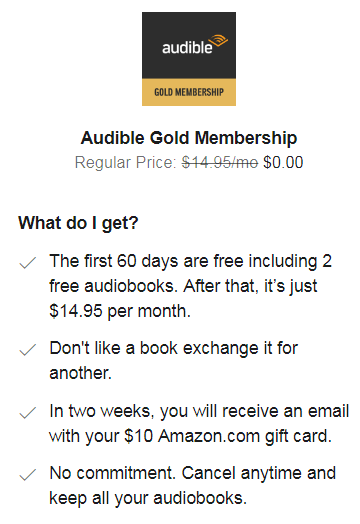
Task: Click the checkmark beside No commitment
Action: point(27,475)
